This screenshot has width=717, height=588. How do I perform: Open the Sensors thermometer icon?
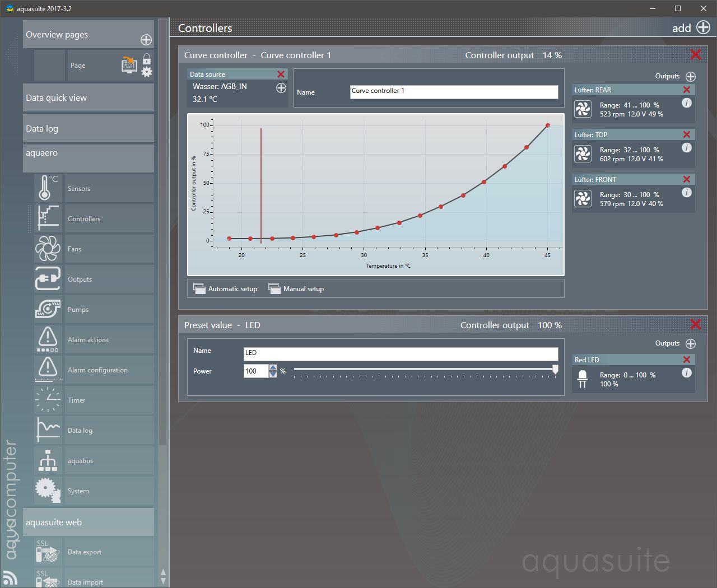[x=48, y=188]
